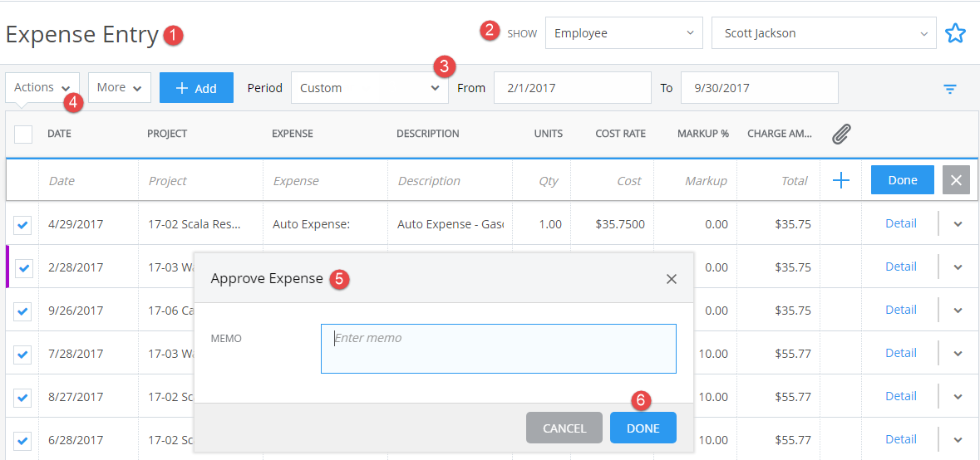The height and width of the screenshot is (460, 980).
Task: Expand the chevron on 4/29/2017 row
Action: tap(958, 223)
